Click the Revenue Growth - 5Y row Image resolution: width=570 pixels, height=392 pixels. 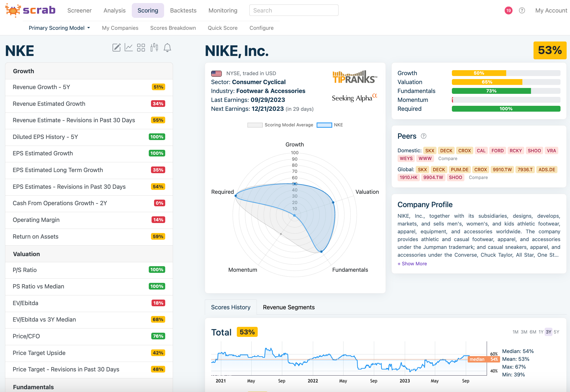(x=89, y=87)
